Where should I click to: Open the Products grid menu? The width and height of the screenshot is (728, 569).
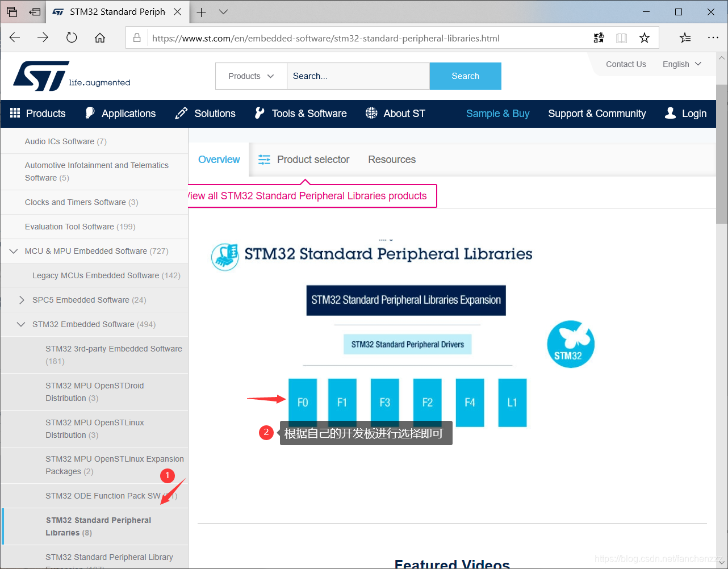point(38,114)
